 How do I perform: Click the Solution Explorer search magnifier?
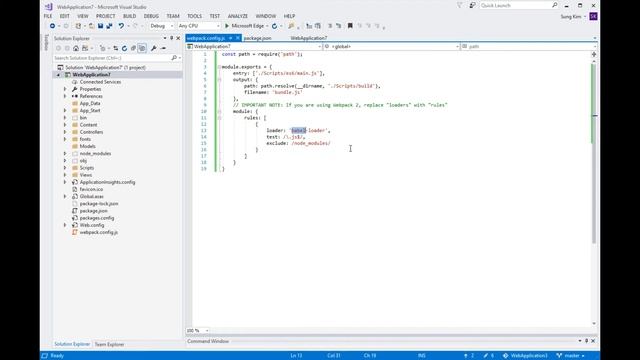(x=174, y=58)
